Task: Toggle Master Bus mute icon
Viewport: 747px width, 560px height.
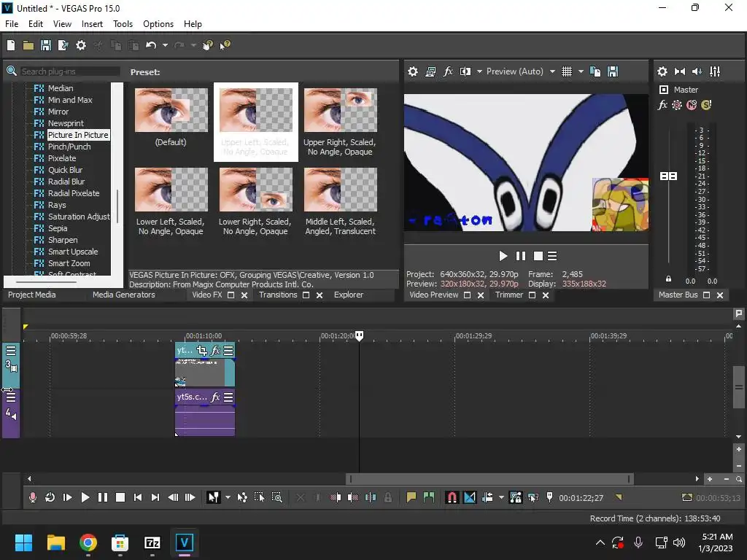Action: (x=692, y=105)
